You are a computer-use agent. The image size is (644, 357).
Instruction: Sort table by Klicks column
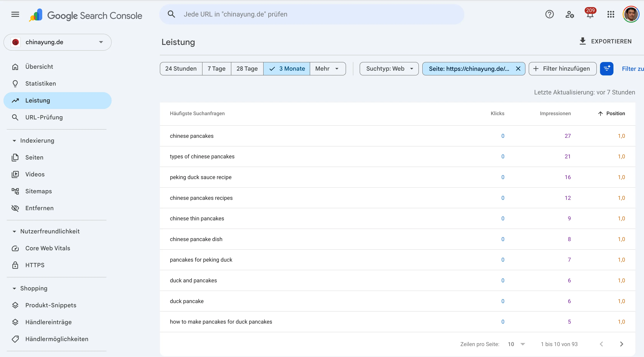[497, 113]
